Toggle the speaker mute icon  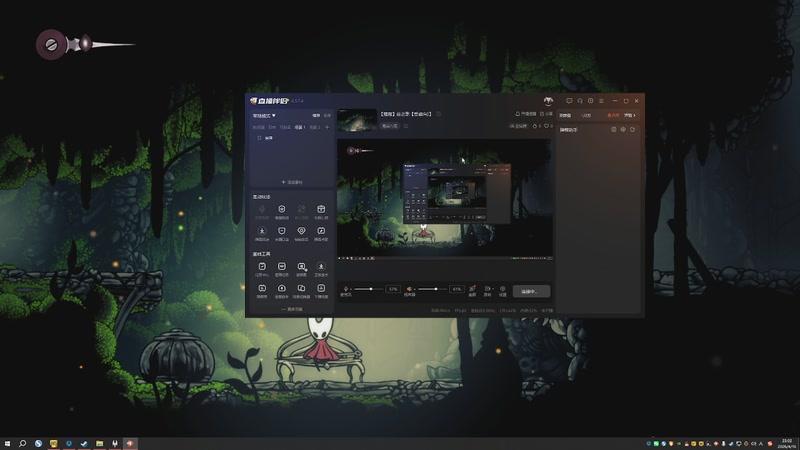point(409,289)
